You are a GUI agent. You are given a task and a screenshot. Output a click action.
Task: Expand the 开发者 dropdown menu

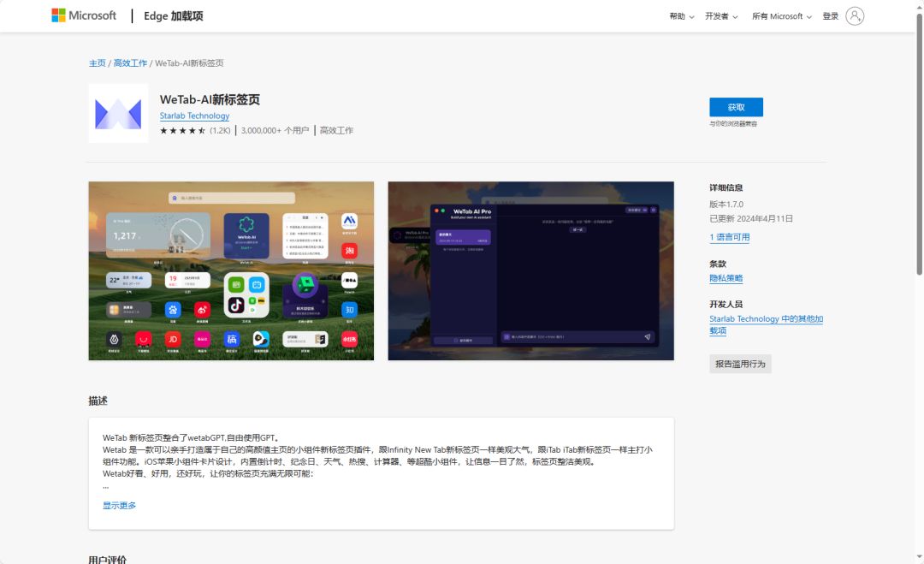[x=721, y=16]
